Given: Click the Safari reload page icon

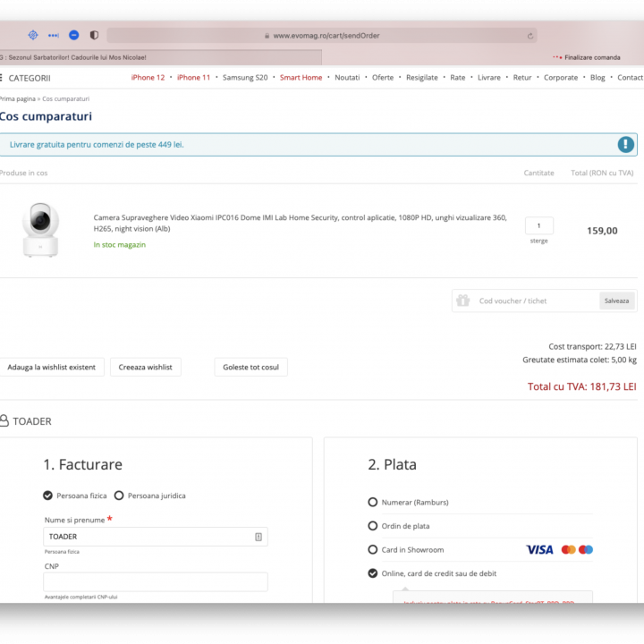Looking at the screenshot, I should 530,36.
